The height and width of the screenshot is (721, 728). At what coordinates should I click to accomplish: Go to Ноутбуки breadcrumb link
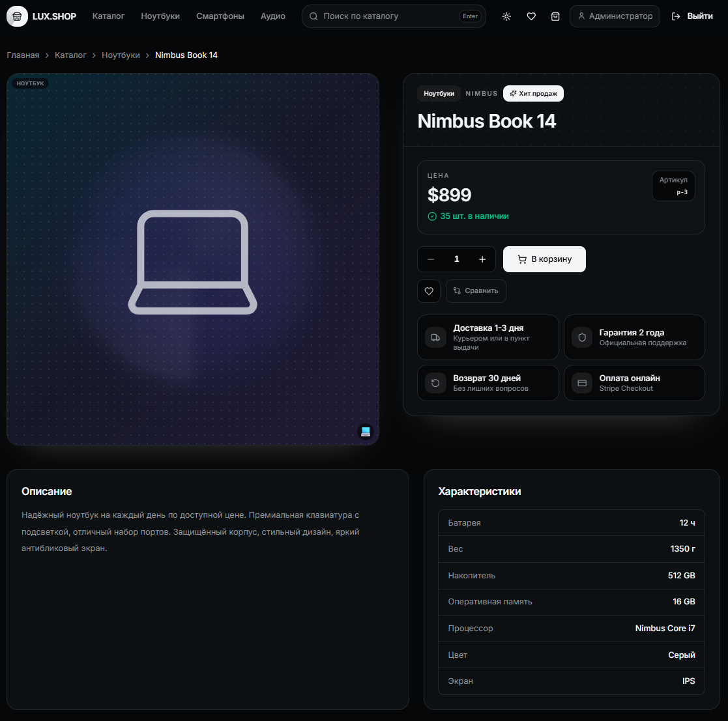[121, 55]
